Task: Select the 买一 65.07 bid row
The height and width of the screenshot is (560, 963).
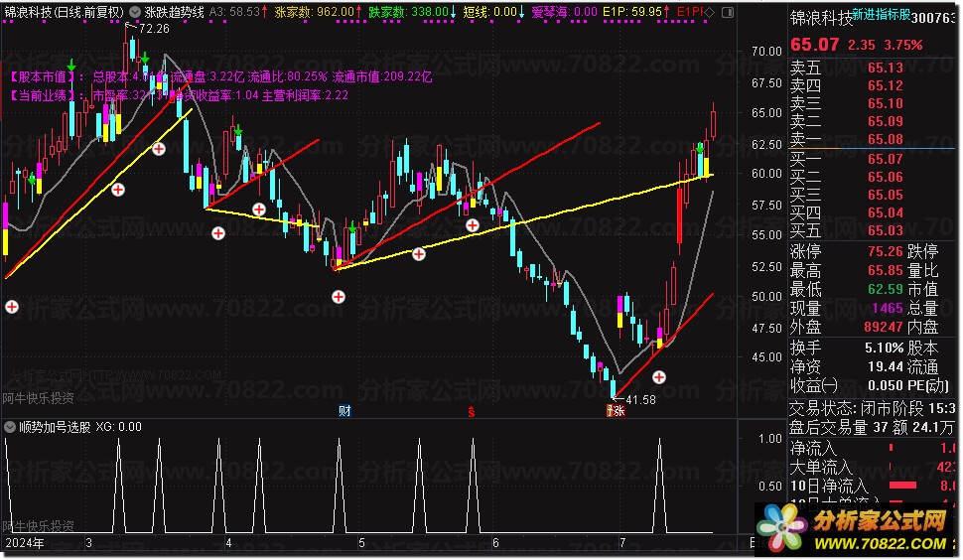Action: point(847,159)
